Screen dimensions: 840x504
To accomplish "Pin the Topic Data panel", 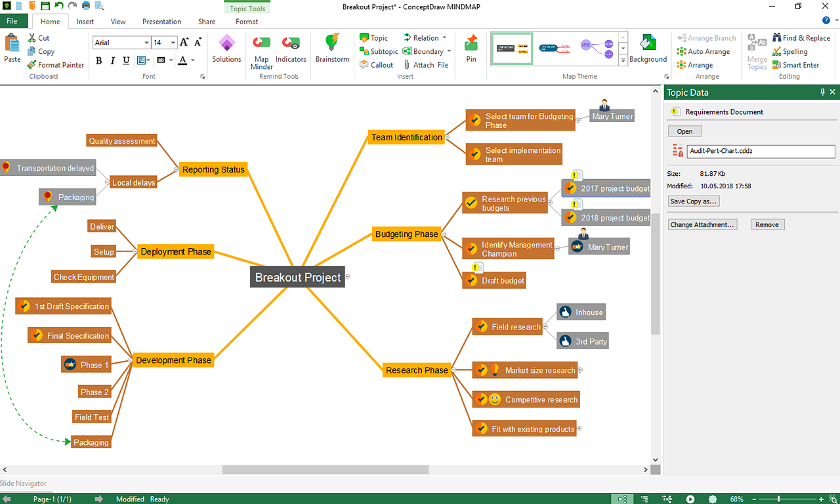I will pos(822,93).
